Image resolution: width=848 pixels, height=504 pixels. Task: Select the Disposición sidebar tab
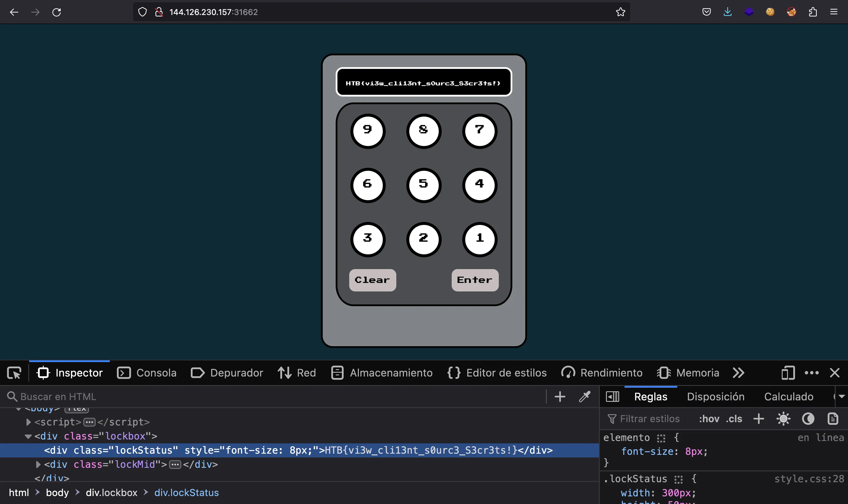click(715, 396)
